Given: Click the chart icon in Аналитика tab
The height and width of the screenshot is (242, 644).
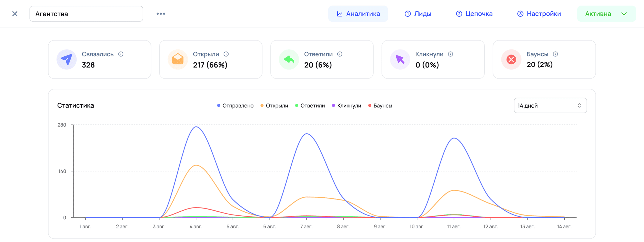Looking at the screenshot, I should click(x=339, y=14).
